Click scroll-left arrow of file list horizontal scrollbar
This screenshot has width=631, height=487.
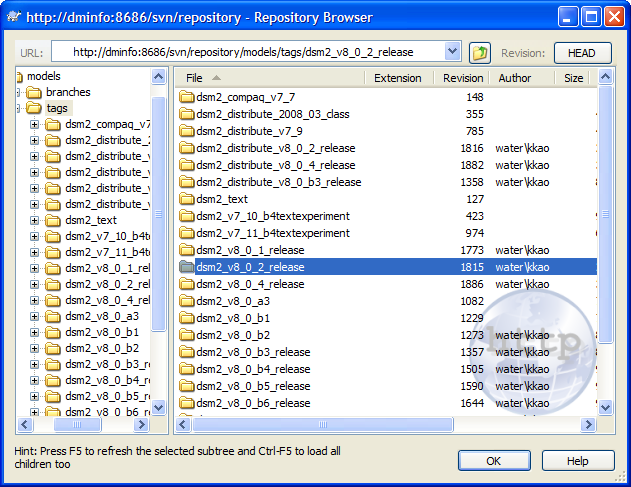183,424
